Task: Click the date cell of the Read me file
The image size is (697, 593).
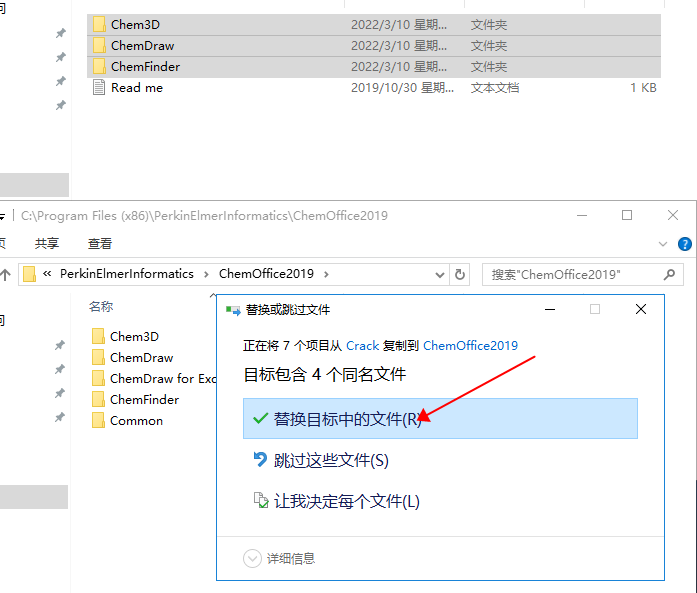Action: (x=402, y=88)
